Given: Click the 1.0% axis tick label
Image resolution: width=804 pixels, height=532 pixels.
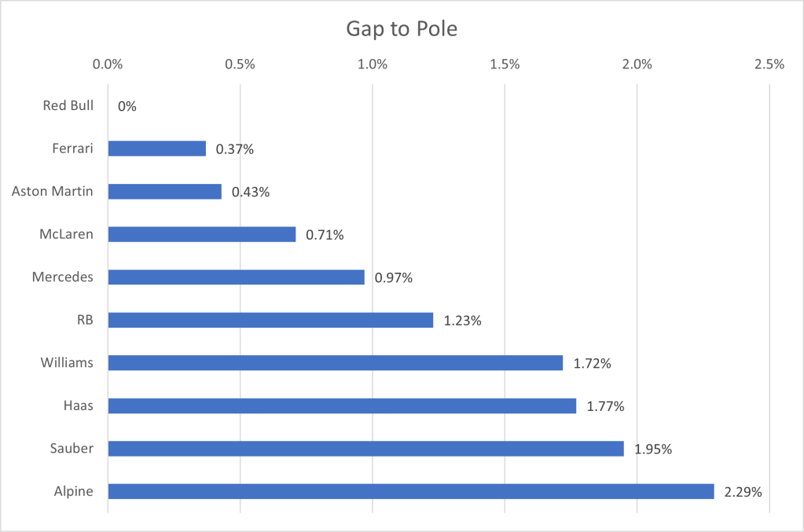Looking at the screenshot, I should coord(372,64).
